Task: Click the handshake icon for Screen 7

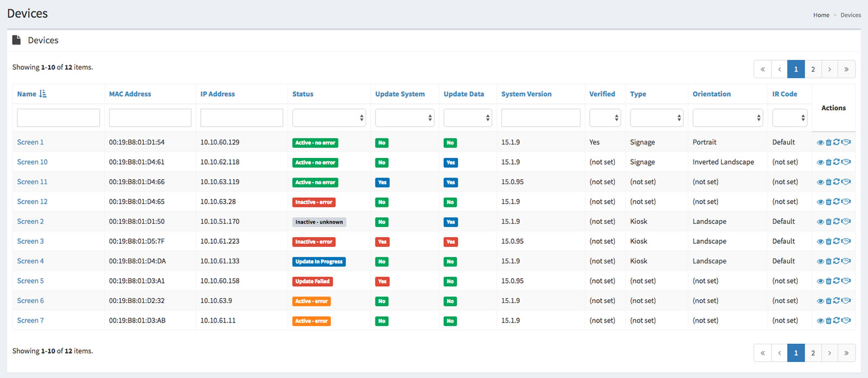Action: [x=846, y=320]
